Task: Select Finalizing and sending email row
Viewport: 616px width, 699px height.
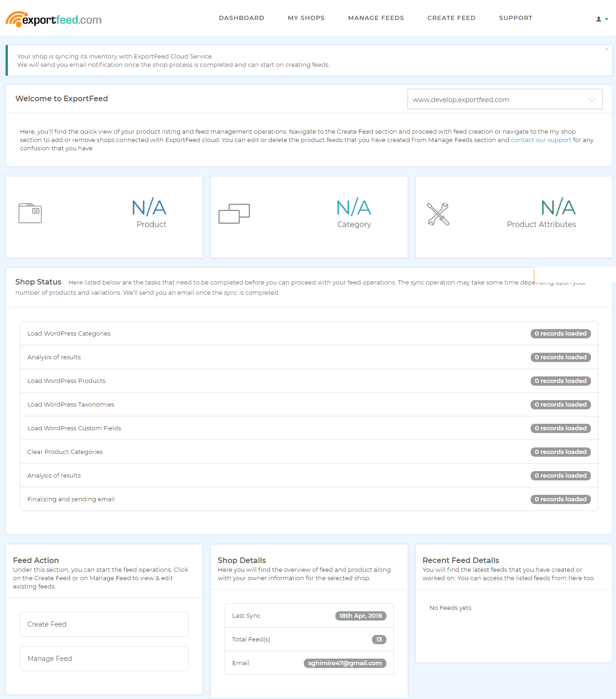Action: (309, 499)
